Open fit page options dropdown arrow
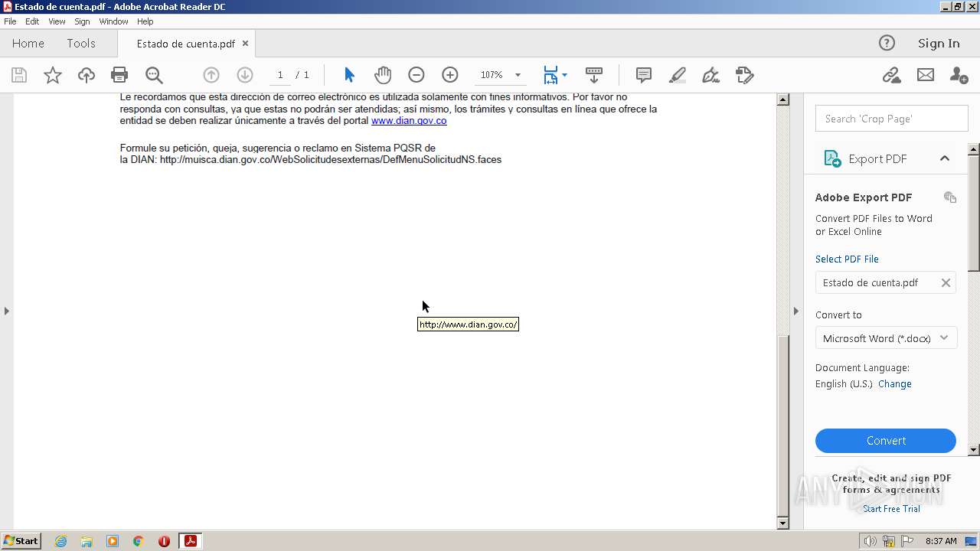The width and height of the screenshot is (980, 551). [x=565, y=75]
